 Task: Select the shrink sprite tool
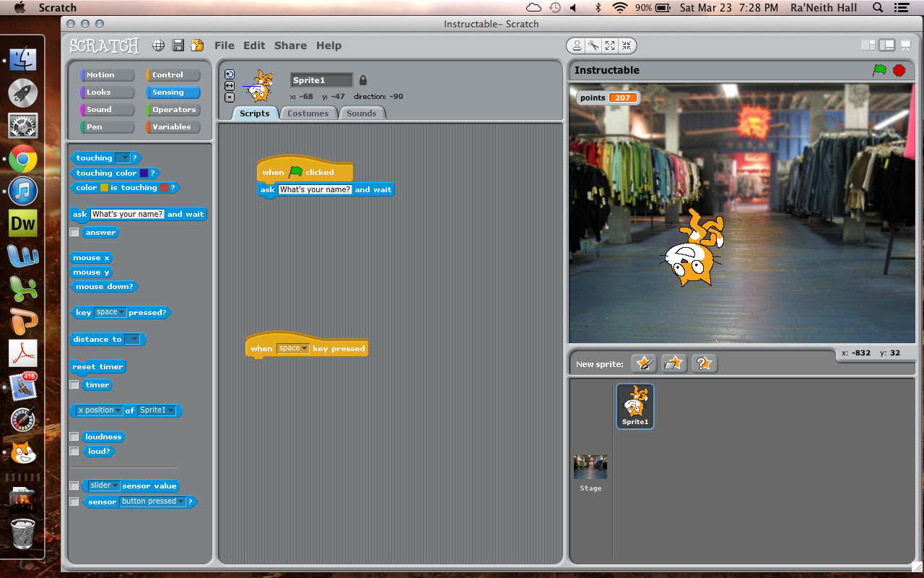coord(627,46)
